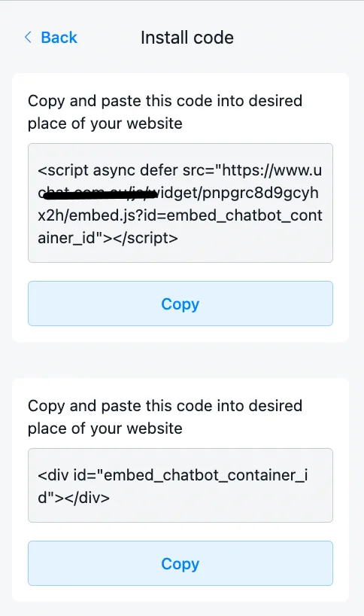Click the opening div id= code line
The image size is (364, 616).
tap(172, 475)
